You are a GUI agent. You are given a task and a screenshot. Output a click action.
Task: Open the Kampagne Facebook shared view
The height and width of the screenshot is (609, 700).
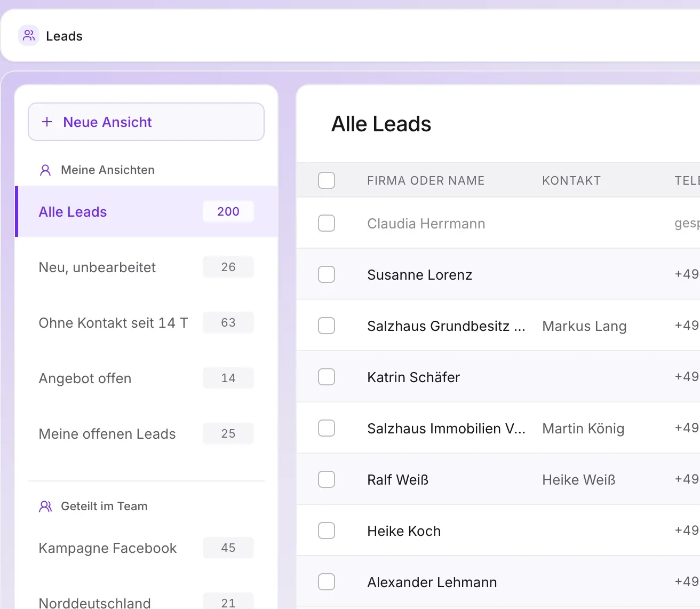147,548
